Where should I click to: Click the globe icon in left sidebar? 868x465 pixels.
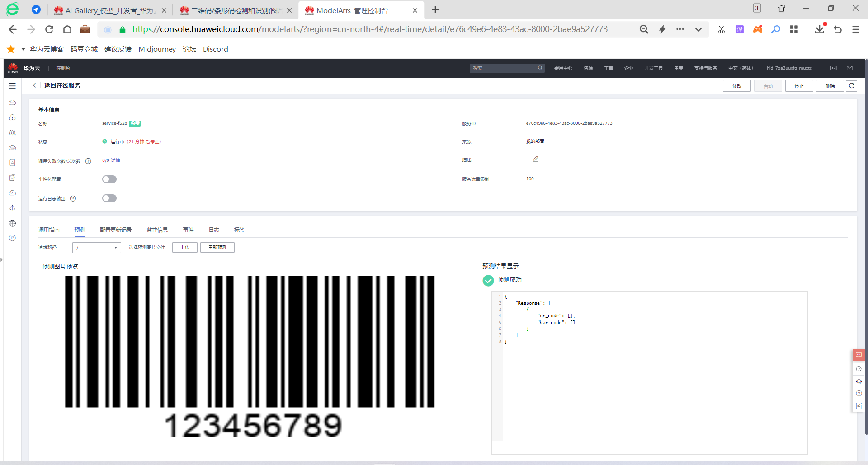[12, 223]
